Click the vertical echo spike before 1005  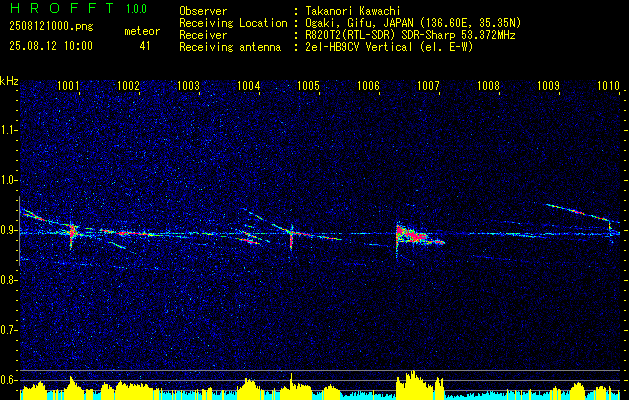click(292, 238)
